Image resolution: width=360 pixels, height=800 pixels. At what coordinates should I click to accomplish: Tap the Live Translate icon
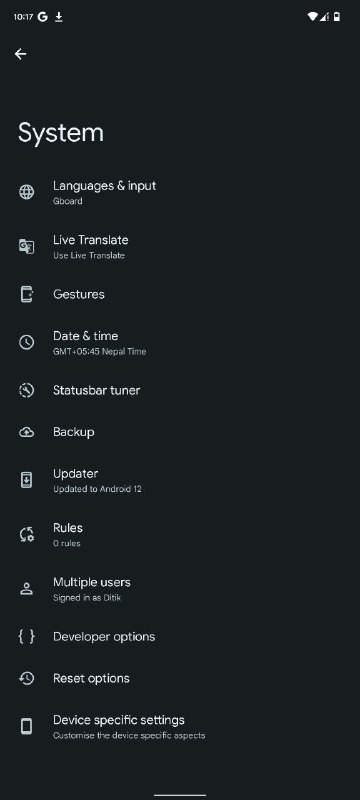[x=27, y=246]
